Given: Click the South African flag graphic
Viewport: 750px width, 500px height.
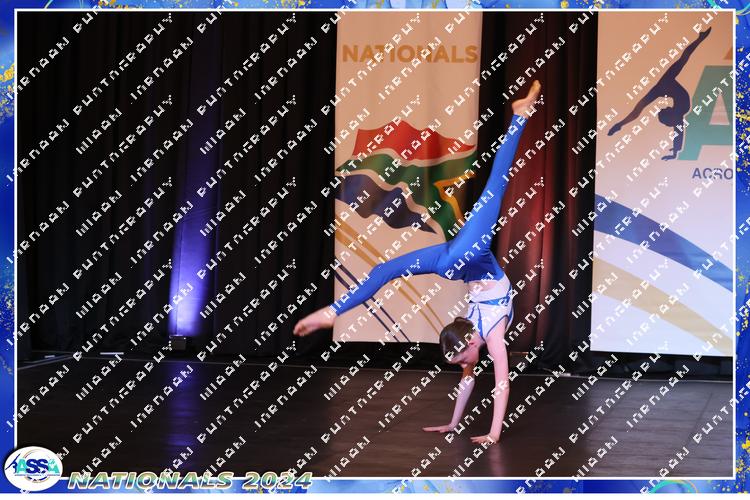Looking at the screenshot, I should [x=406, y=179].
